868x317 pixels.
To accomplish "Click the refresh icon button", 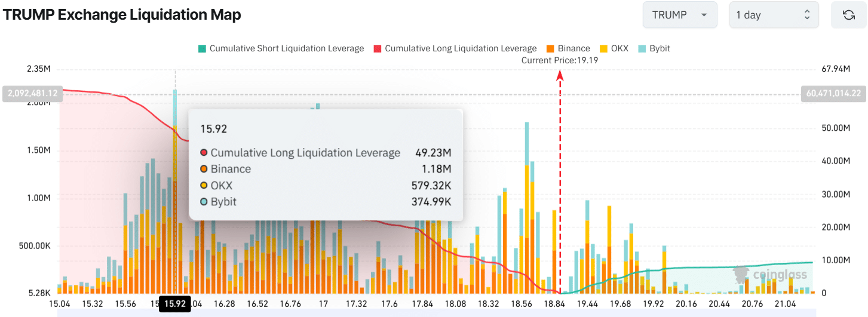I will point(848,15).
